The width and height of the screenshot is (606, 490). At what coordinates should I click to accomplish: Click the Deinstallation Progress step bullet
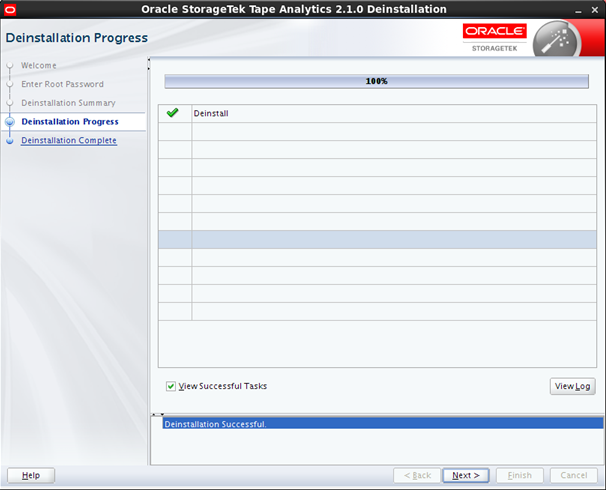[10, 122]
